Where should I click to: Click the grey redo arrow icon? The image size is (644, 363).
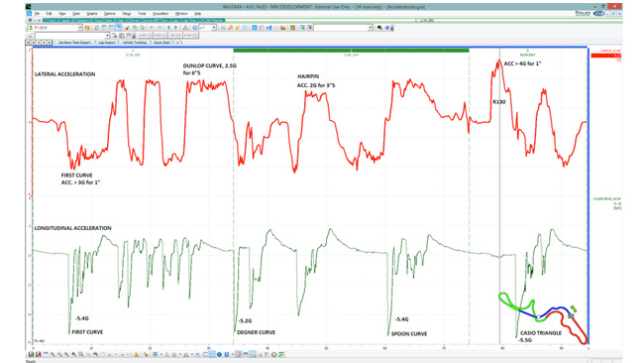[160, 28]
